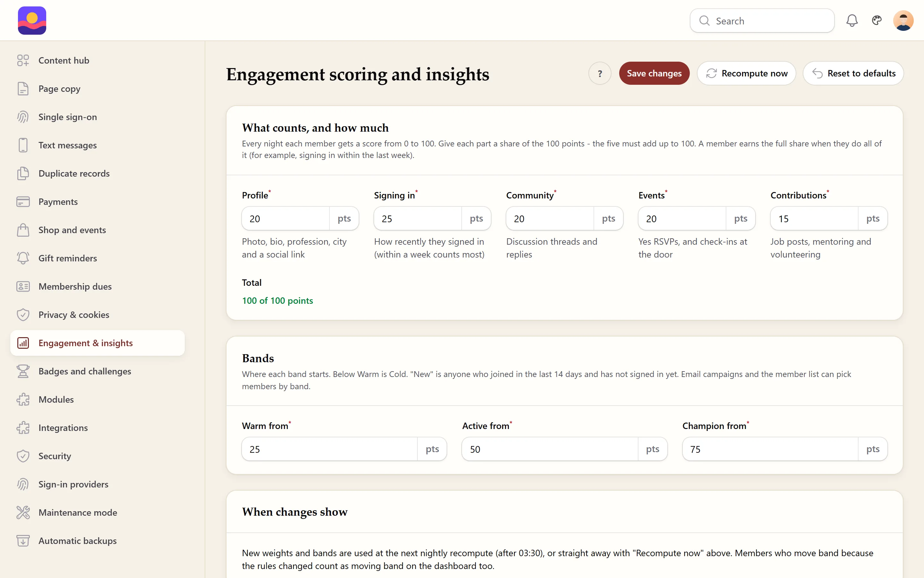The width and height of the screenshot is (924, 578).
Task: Click the Duplicate records icon
Action: tap(23, 173)
